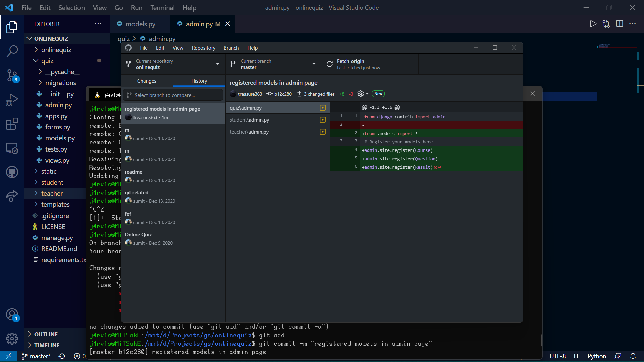The image size is (644, 362).
Task: Open the Repository menu in GitHub Desktop
Action: coord(203,48)
